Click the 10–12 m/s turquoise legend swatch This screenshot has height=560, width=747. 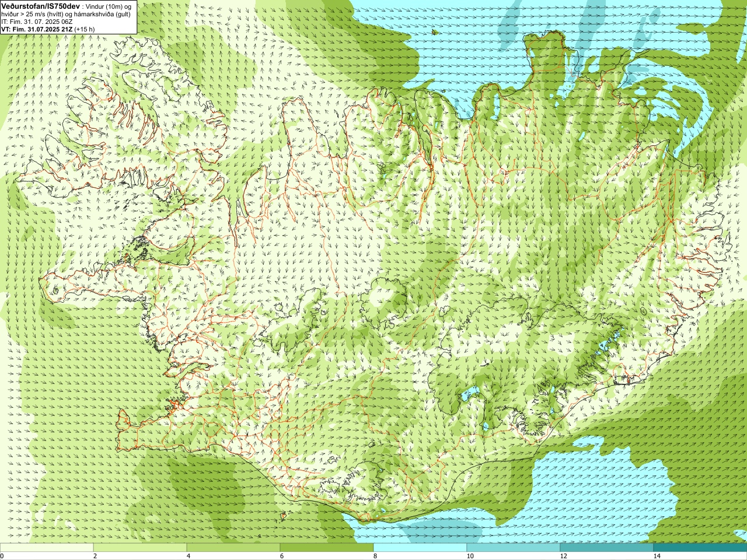tap(514, 548)
